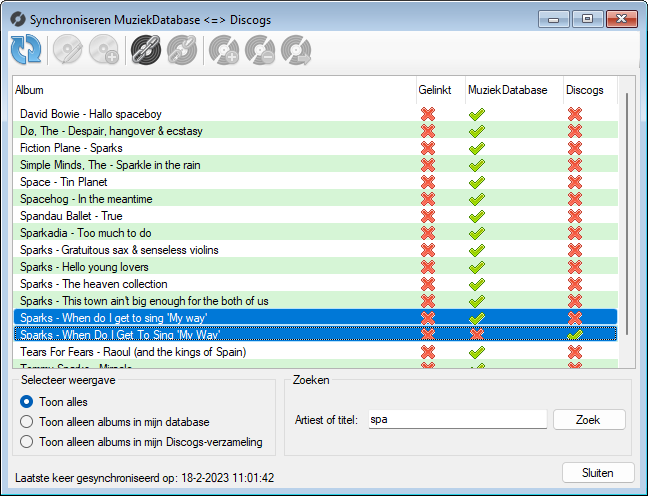Select Tears For Fears - Raoul album
Viewport: 648px width, 496px height.
coord(316,352)
